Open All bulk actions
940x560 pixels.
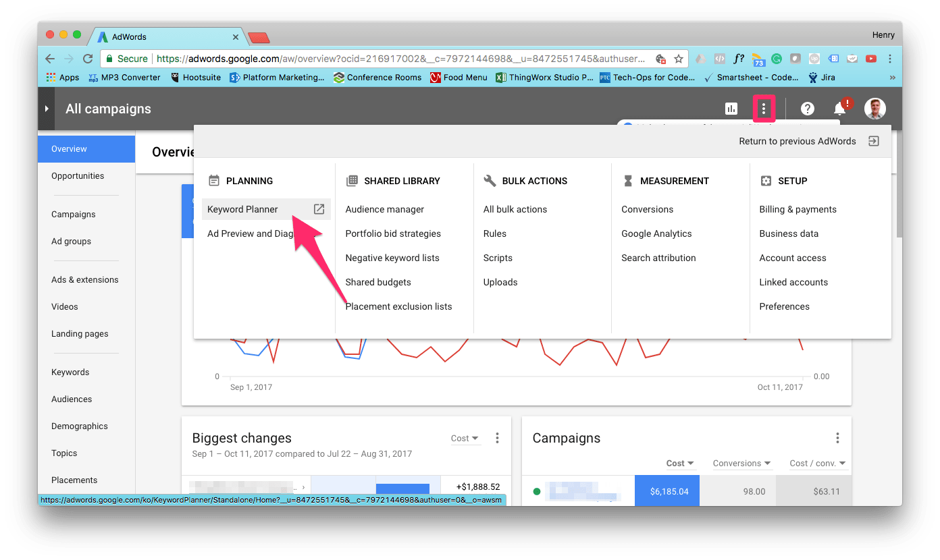pyautogui.click(x=515, y=209)
